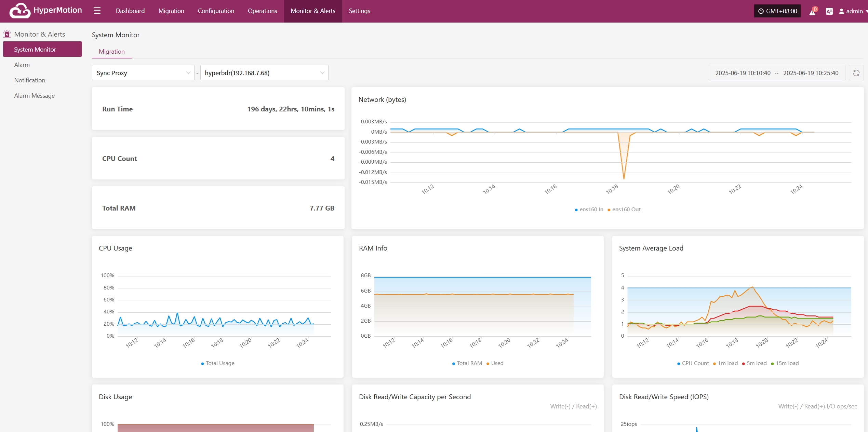Select System Monitor in the sidebar
Screen dimensions: 868x432
[x=42, y=49]
